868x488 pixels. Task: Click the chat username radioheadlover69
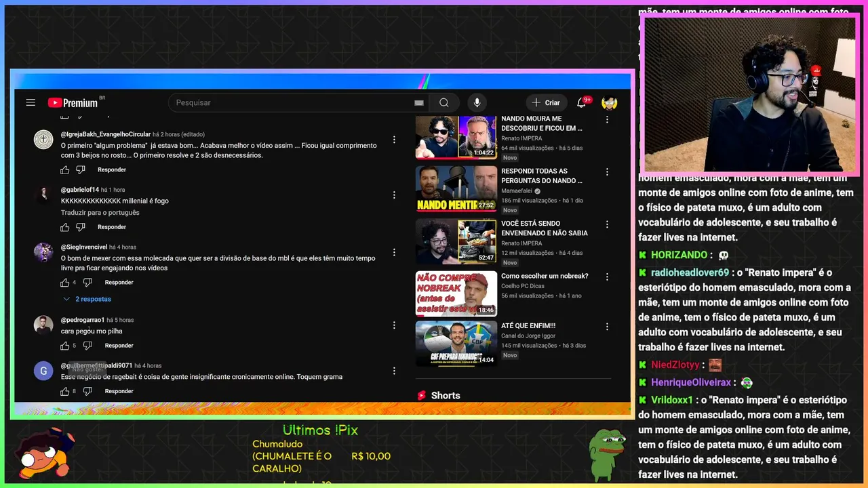(690, 272)
